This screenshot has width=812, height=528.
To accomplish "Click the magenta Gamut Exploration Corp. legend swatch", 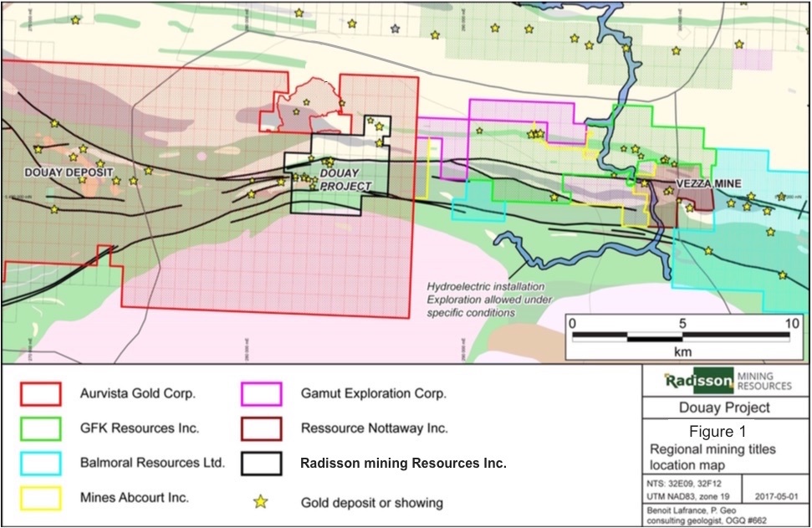I will 262,394.
